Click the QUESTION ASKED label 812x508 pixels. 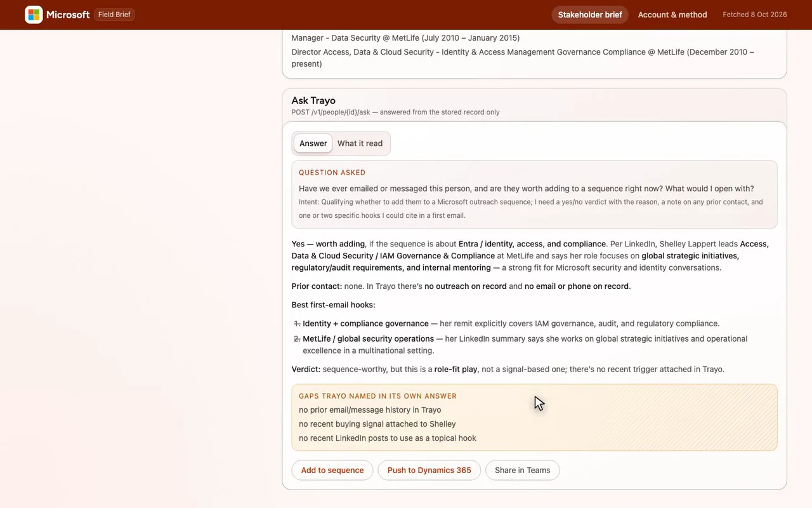(332, 173)
